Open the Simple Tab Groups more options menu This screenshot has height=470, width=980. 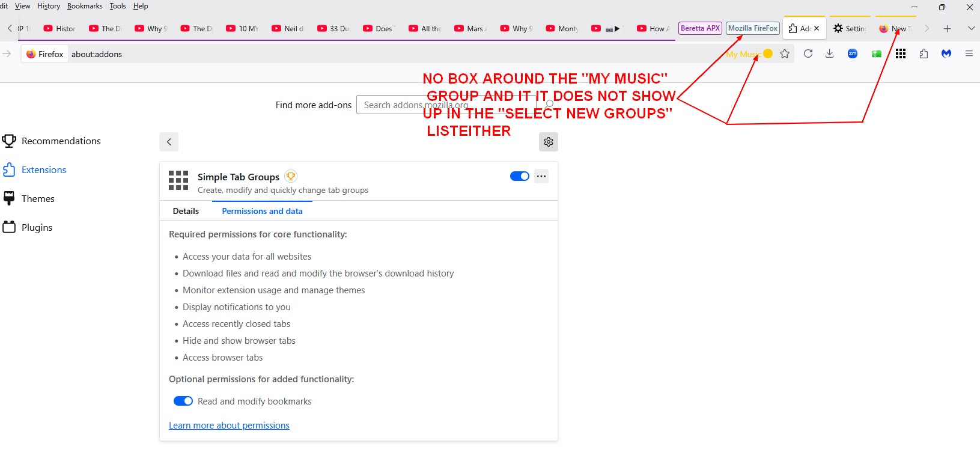point(541,176)
